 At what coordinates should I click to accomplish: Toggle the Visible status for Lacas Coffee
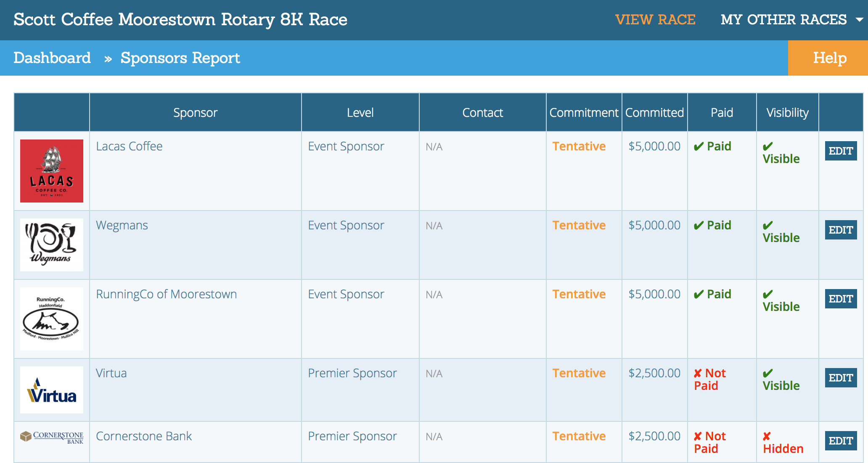pyautogui.click(x=781, y=152)
